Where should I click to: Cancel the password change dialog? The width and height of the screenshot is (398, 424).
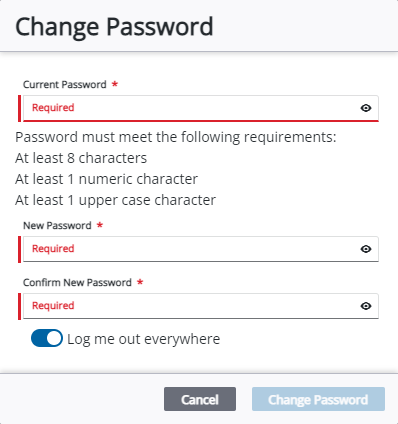coord(200,399)
